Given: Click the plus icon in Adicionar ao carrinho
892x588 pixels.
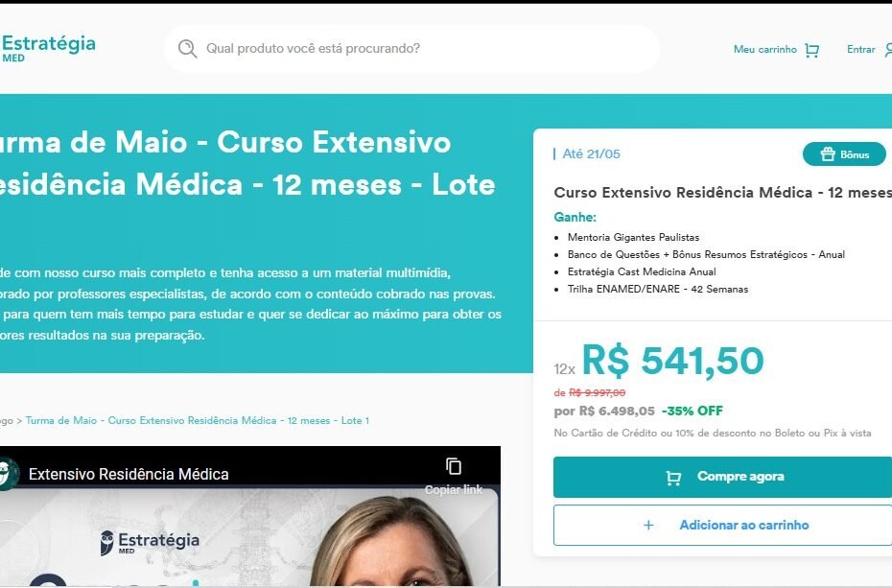Looking at the screenshot, I should (648, 525).
